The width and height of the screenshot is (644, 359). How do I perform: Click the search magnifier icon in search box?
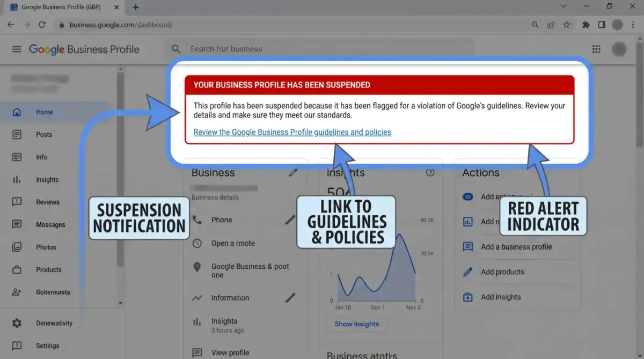(x=176, y=49)
